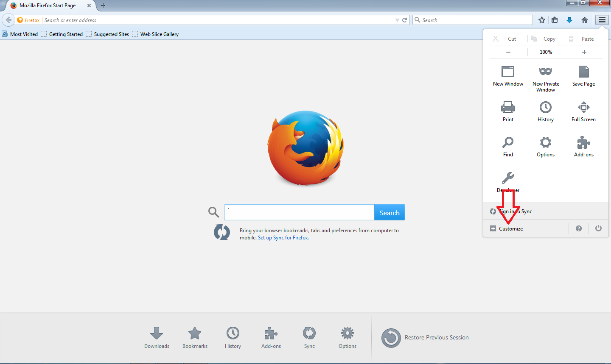Click Paste in the menu panel

coord(582,39)
